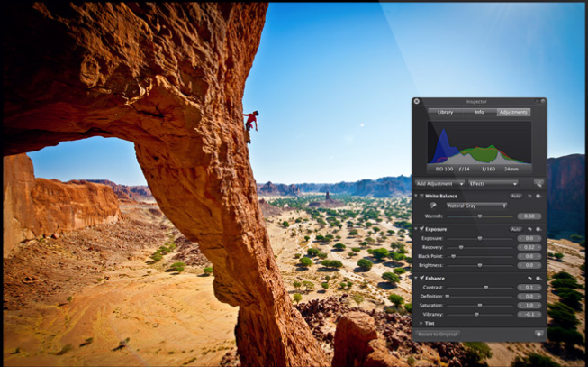
Task: Click the Recovery value field 0.32
Action: pyautogui.click(x=529, y=247)
